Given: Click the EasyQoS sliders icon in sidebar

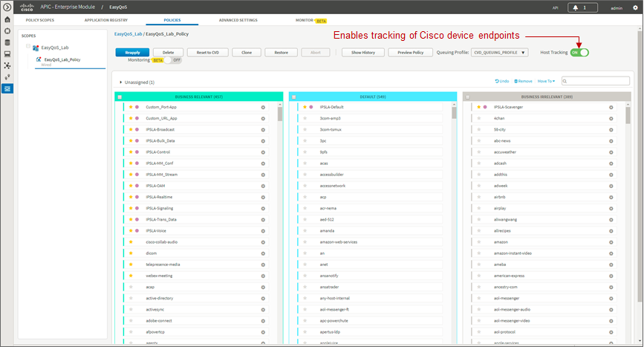Looking at the screenshot, I should [7, 88].
